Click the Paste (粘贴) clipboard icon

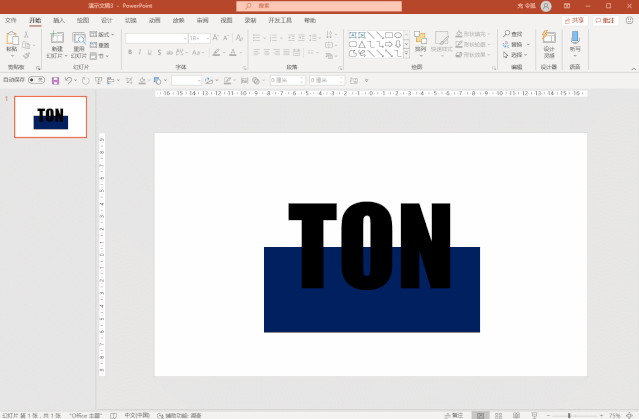(x=12, y=39)
